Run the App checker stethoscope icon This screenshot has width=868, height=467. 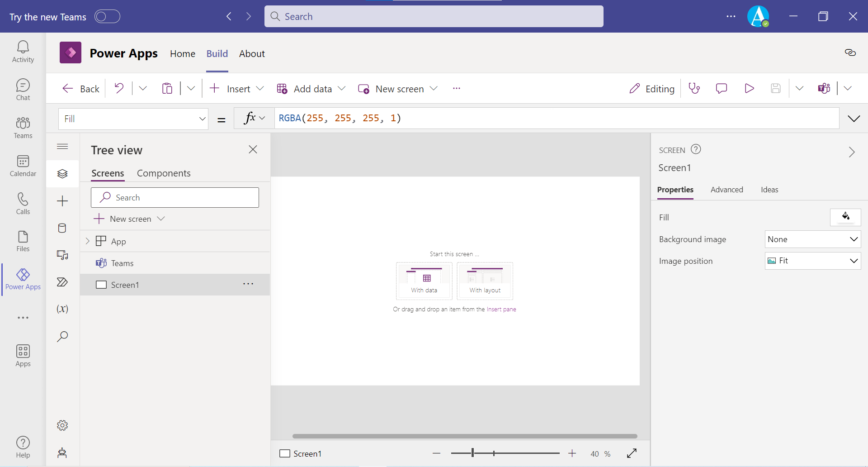(694, 88)
